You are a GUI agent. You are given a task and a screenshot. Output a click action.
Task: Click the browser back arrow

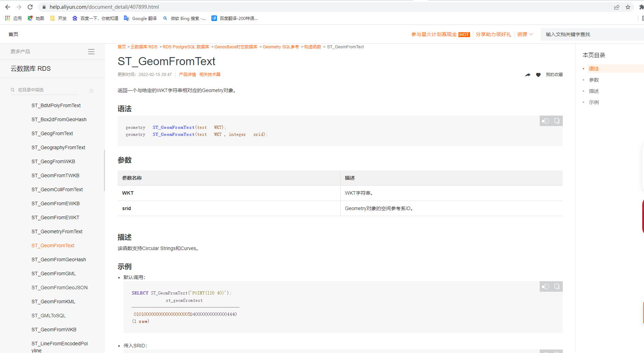[x=8, y=7]
